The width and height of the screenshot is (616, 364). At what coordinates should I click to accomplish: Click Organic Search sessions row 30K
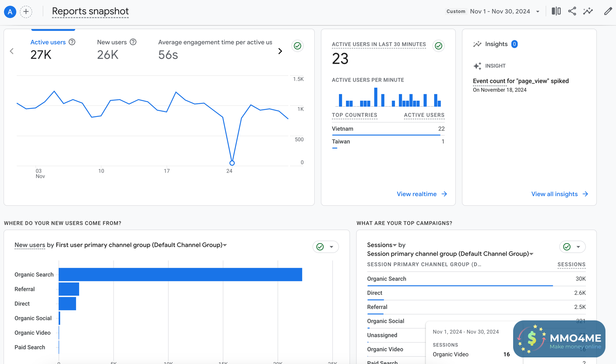[476, 279]
